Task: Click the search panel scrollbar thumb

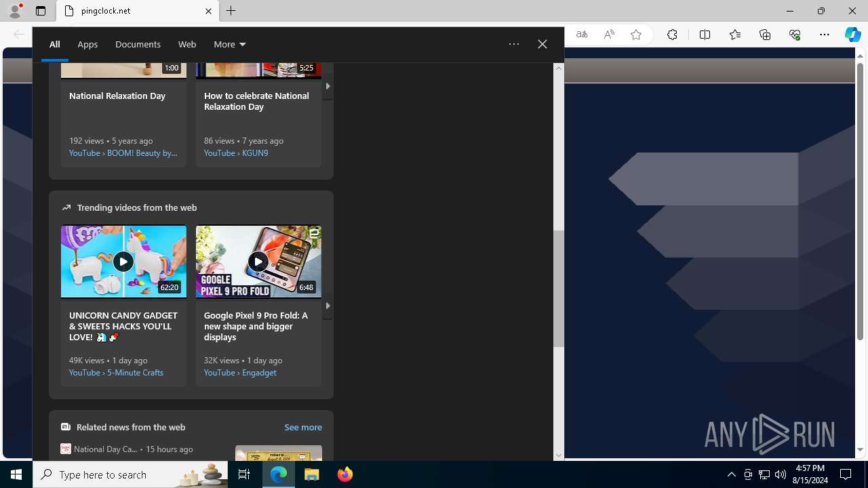Action: coord(559,289)
